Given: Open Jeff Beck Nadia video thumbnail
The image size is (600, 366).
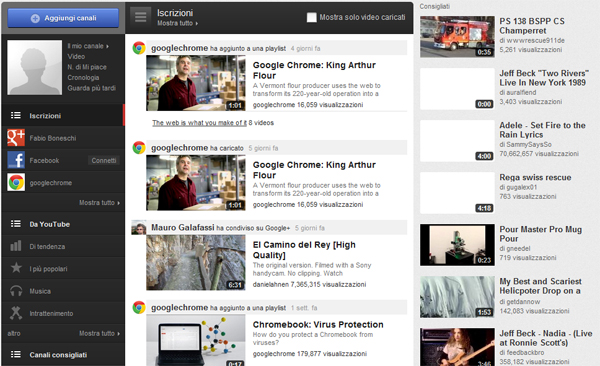Looking at the screenshot, I should click(457, 347).
